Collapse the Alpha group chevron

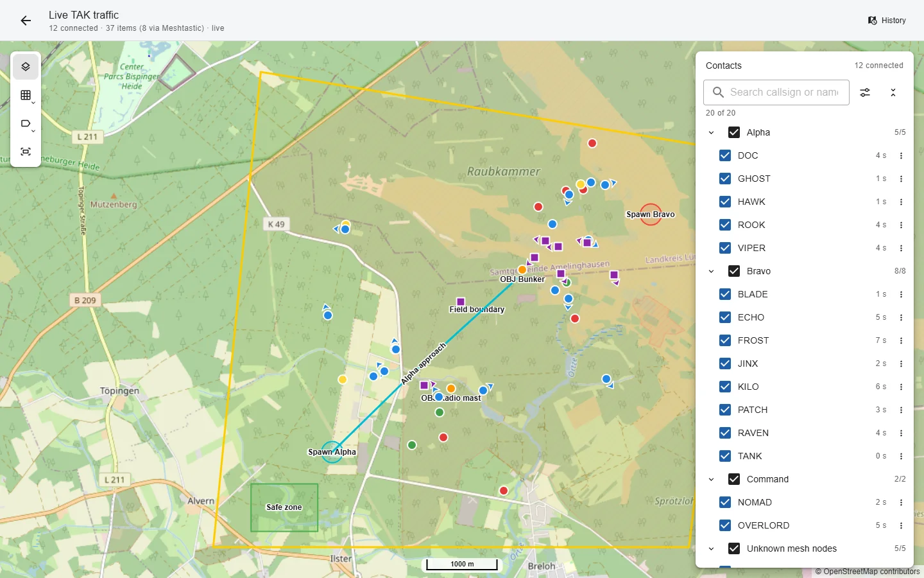point(711,132)
